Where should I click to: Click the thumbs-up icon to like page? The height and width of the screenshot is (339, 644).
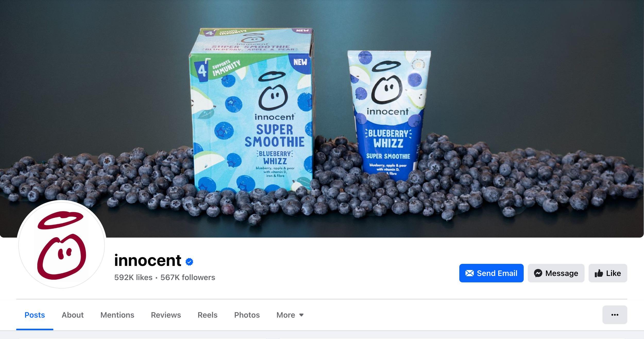(x=599, y=273)
